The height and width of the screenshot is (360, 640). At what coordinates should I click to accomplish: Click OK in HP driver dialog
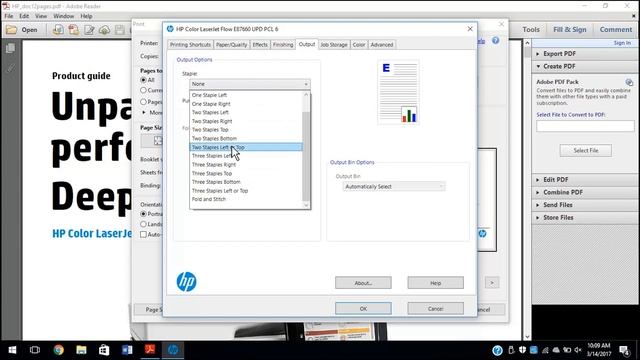(x=363, y=309)
